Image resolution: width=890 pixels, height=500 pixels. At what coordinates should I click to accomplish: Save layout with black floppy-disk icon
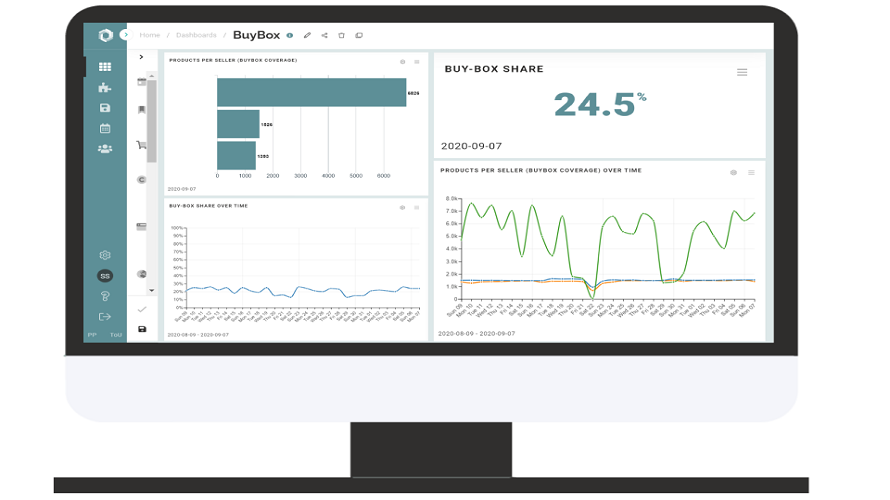click(142, 329)
